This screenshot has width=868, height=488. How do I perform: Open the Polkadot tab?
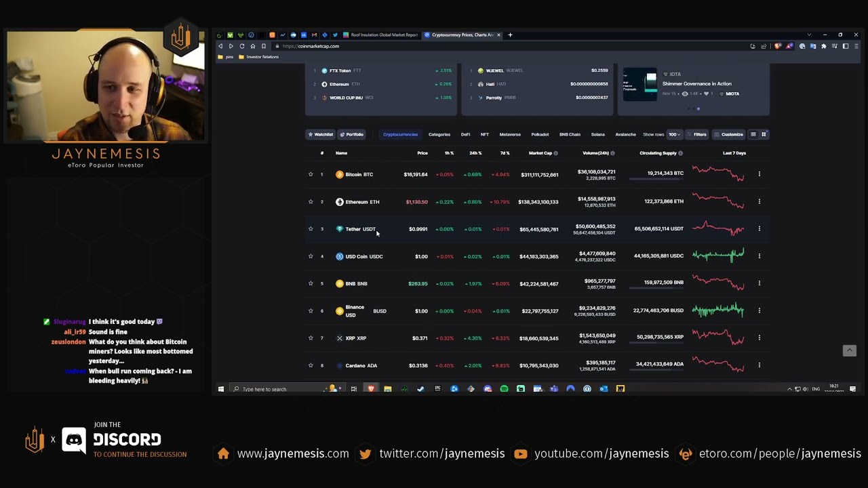pos(540,134)
